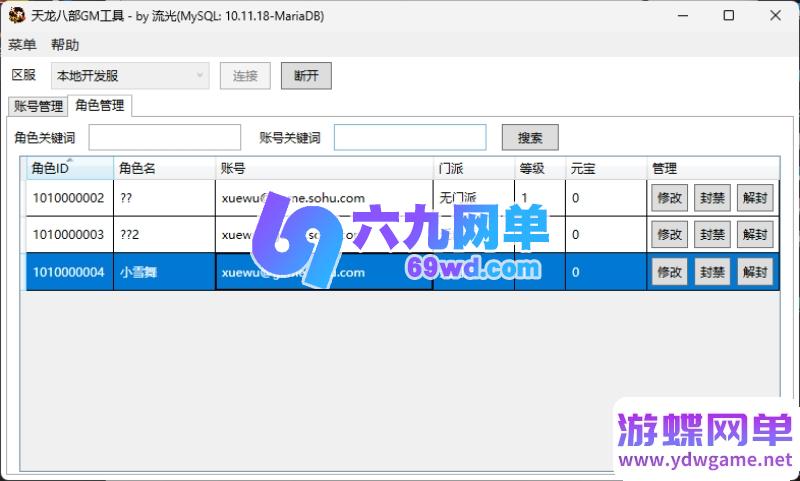
Task: Sort by the 门派 column header
Action: tap(474, 168)
